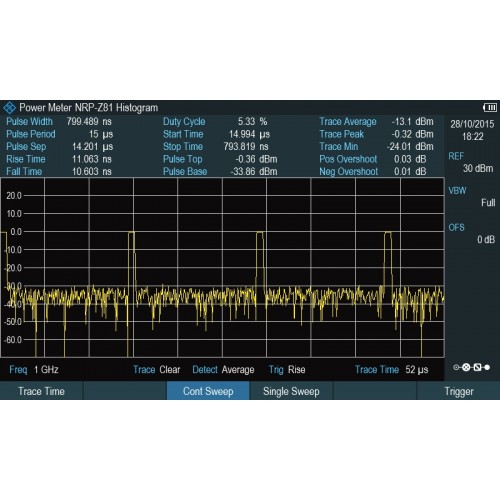Select the OFS 0 dB setting
This screenshot has width=500, height=500.
point(471,233)
